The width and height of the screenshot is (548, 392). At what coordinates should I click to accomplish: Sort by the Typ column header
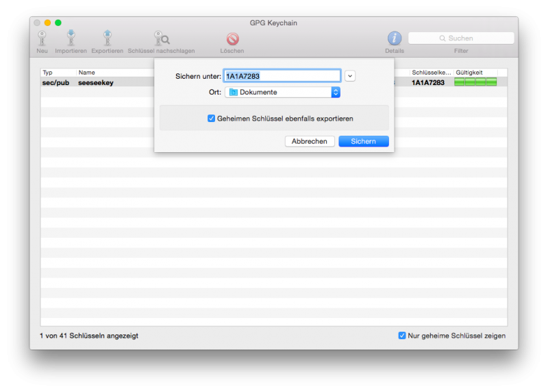click(48, 72)
